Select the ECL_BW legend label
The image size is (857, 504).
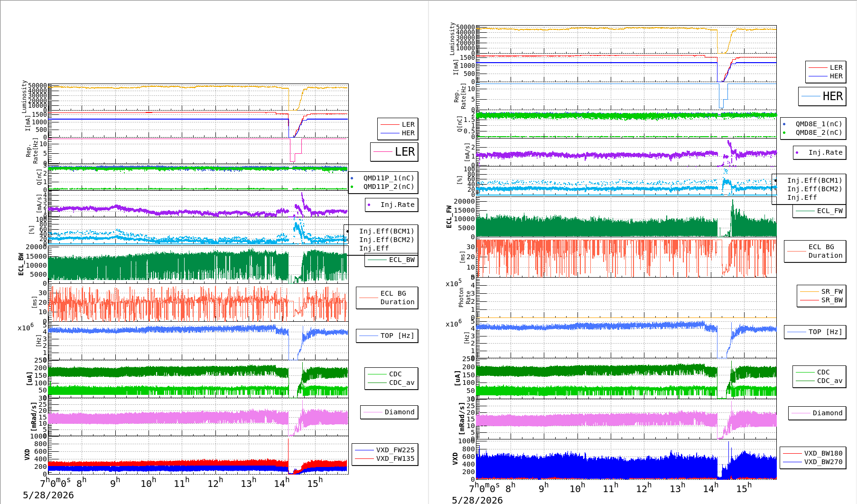tap(391, 260)
